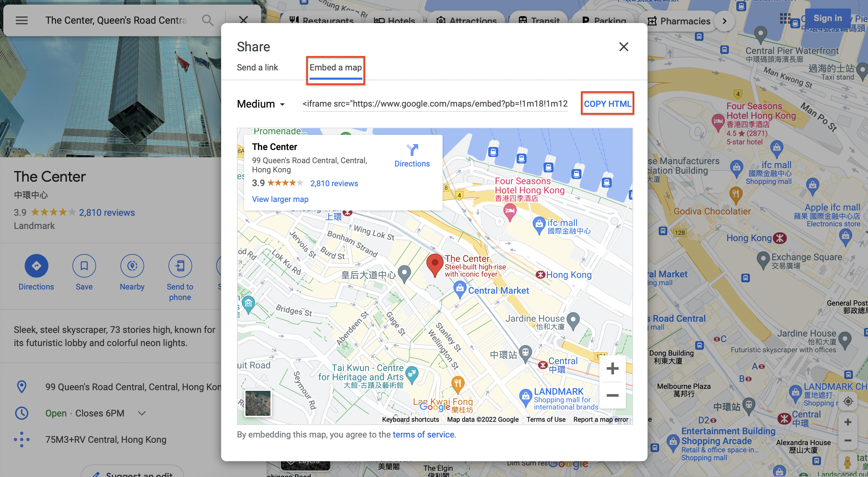Click ifc mall marker in embedded map
The height and width of the screenshot is (477, 868).
539,226
